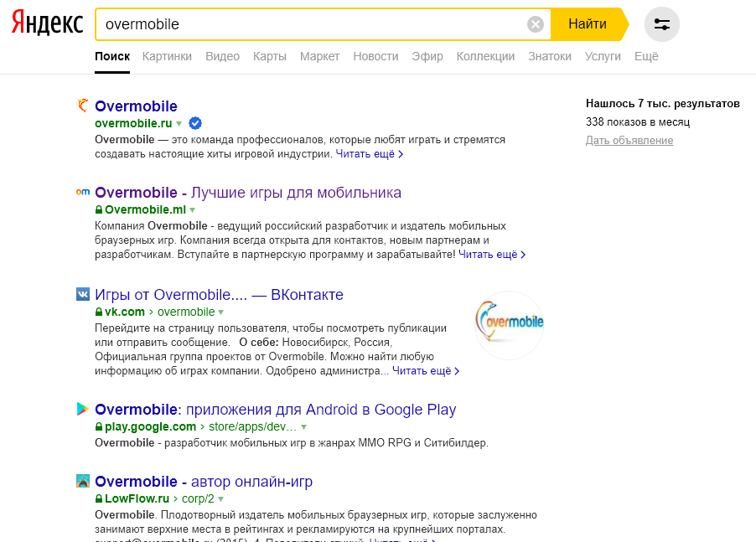Click the orange 'om' favicon
This screenshot has height=542, width=756.
tap(83, 192)
